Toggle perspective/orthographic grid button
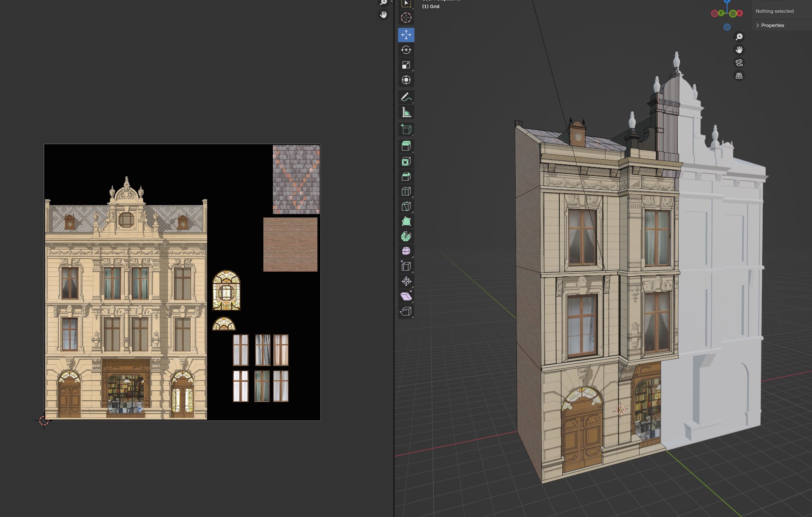This screenshot has width=812, height=517. coord(739,76)
